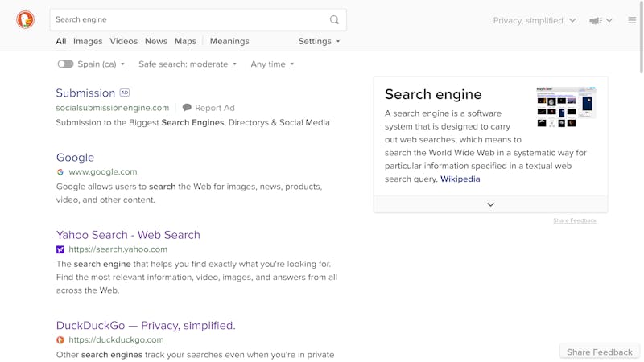
Task: Open the Safe search: moderate dropdown
Action: click(x=188, y=64)
